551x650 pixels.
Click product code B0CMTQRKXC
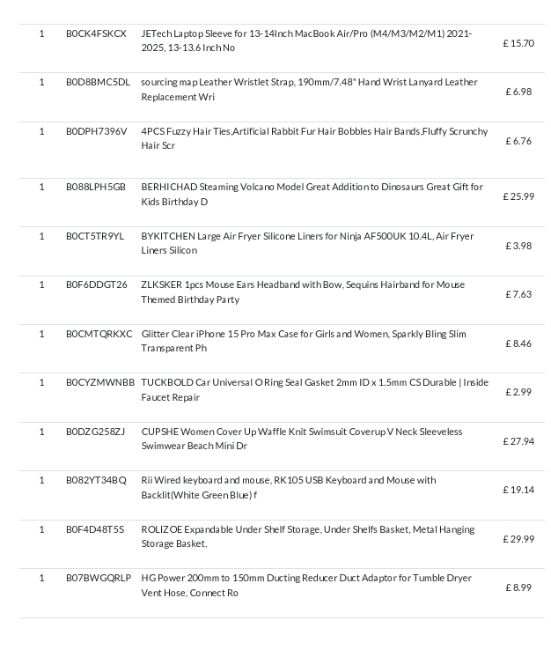(99, 334)
